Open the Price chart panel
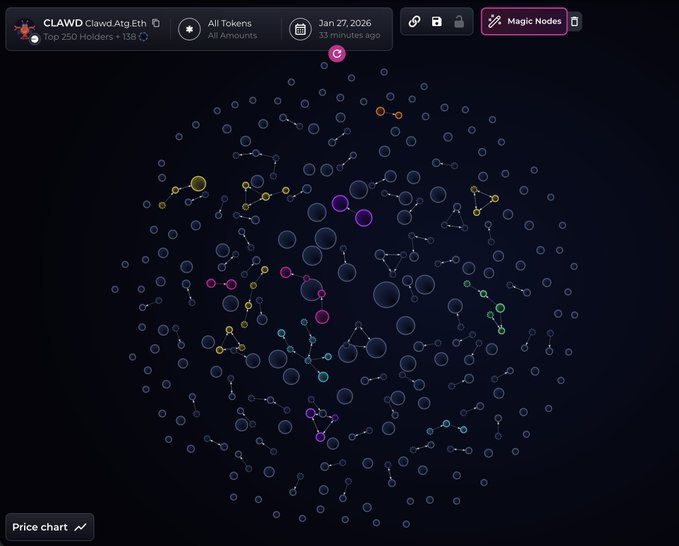 [x=50, y=526]
